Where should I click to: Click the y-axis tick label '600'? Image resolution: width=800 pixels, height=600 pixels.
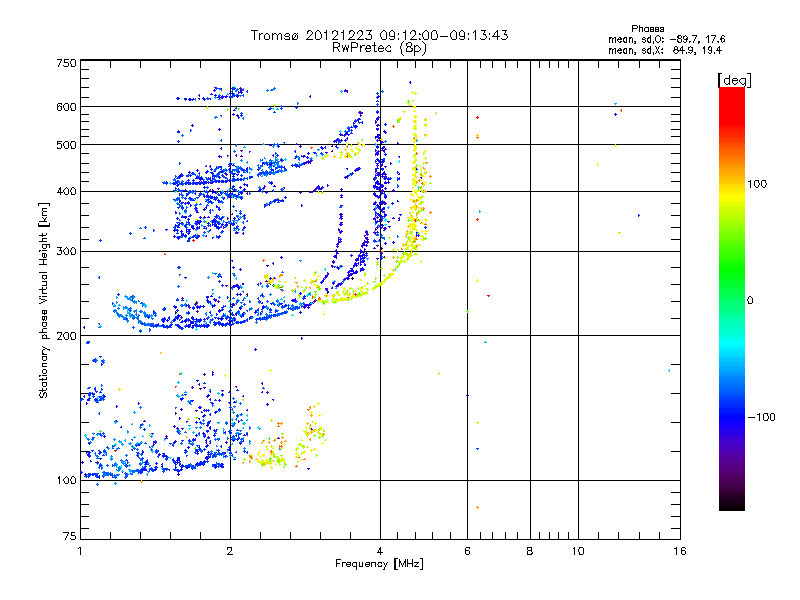click(x=66, y=107)
